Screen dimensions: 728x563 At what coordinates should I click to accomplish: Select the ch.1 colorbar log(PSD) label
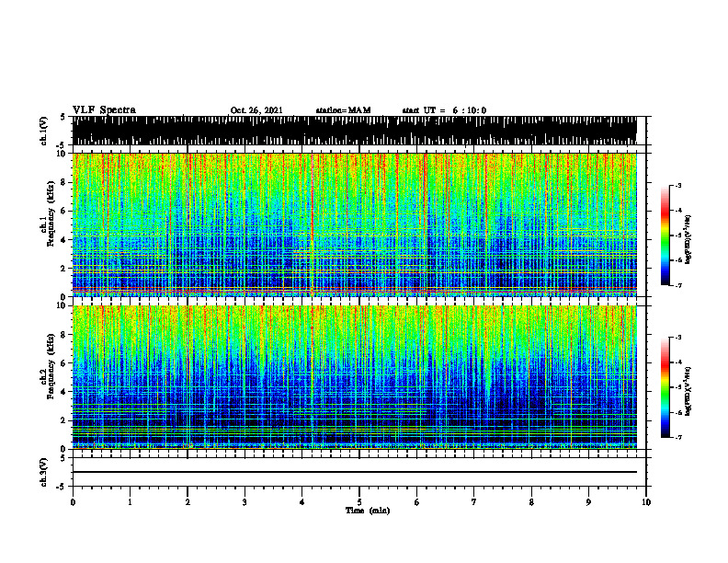[688, 240]
